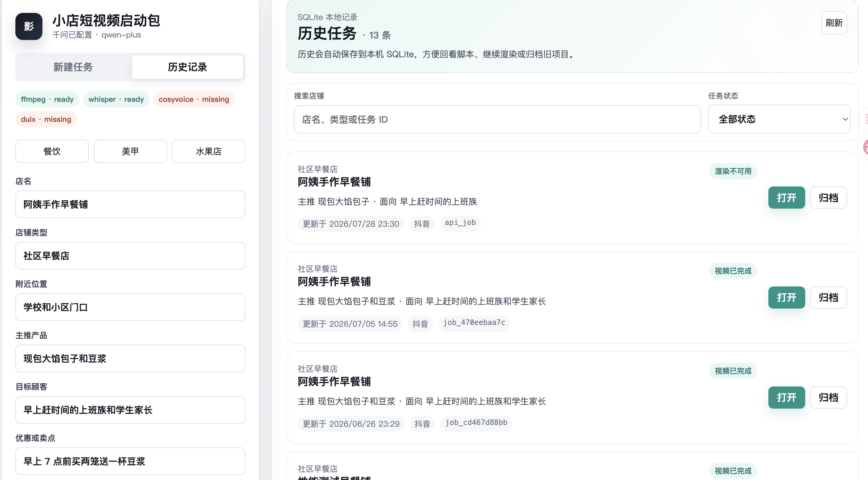Switch to the 新建任务 tab
The image size is (868, 480).
[73, 67]
